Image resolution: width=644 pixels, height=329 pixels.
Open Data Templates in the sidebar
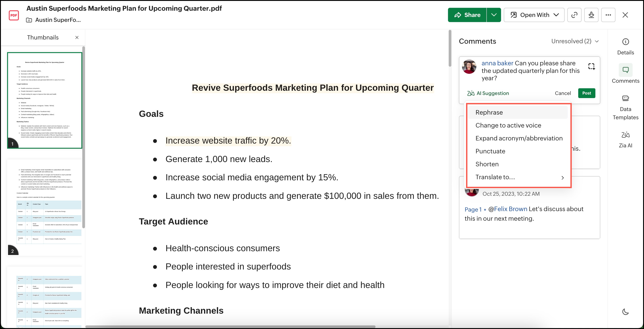click(625, 99)
